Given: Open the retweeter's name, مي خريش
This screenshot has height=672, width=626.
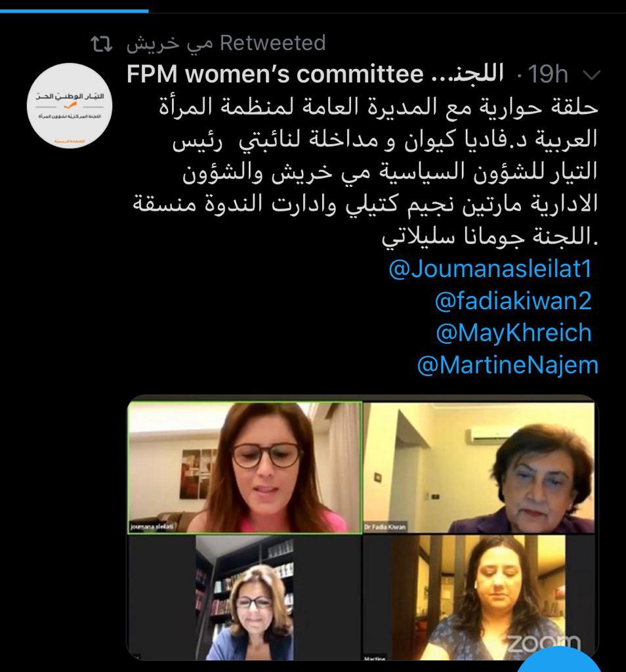Looking at the screenshot, I should click(169, 44).
